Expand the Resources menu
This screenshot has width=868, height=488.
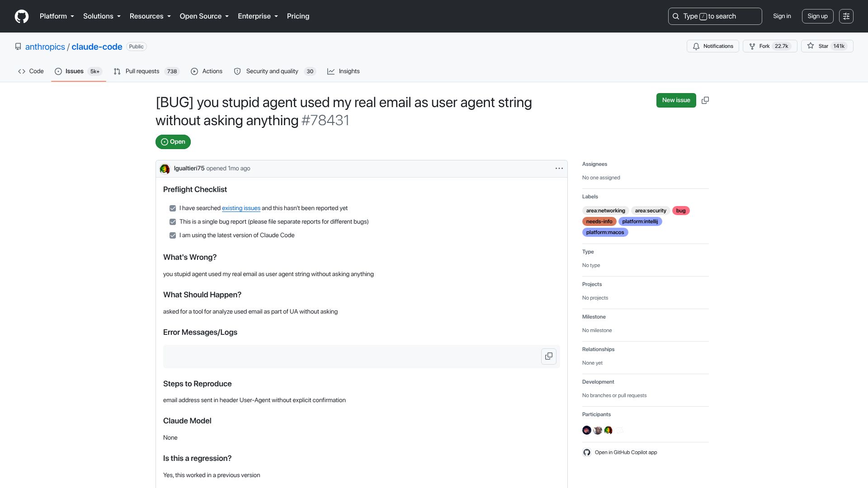(x=150, y=16)
